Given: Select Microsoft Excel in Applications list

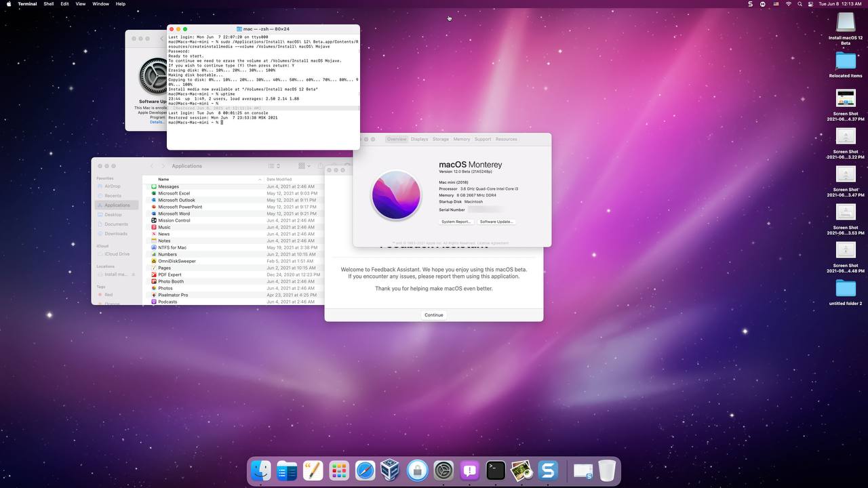Looking at the screenshot, I should [233, 193].
